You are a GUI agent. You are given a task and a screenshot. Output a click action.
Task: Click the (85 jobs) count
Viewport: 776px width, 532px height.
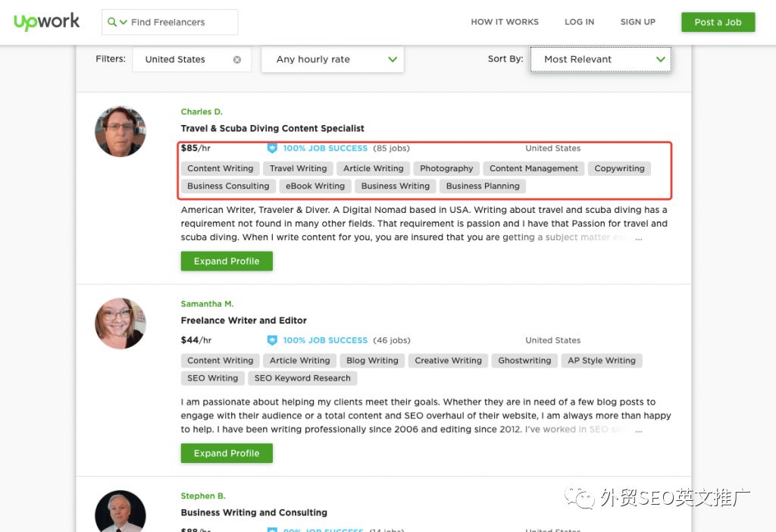point(392,148)
